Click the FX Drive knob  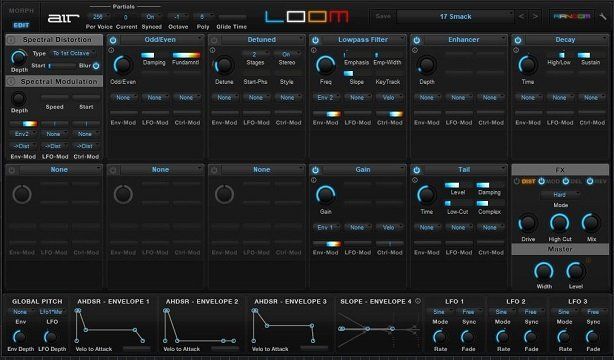coord(527,223)
